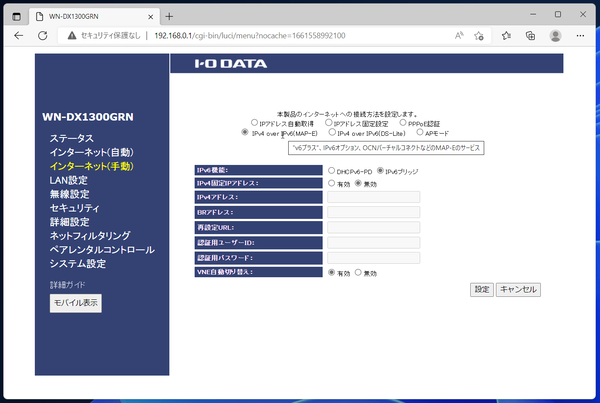Go to システム設定 in the sidebar
This screenshot has width=600, height=403.
[77, 264]
